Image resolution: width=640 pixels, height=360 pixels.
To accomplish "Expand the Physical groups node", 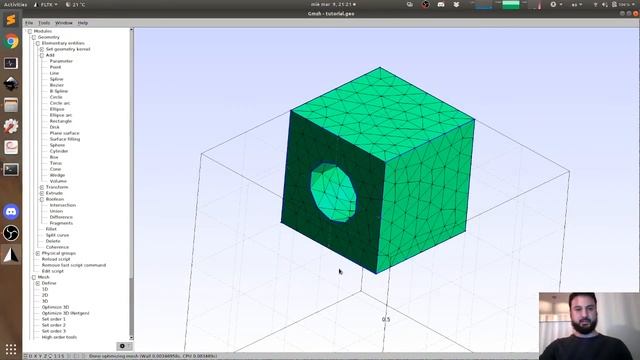I will coord(38,253).
